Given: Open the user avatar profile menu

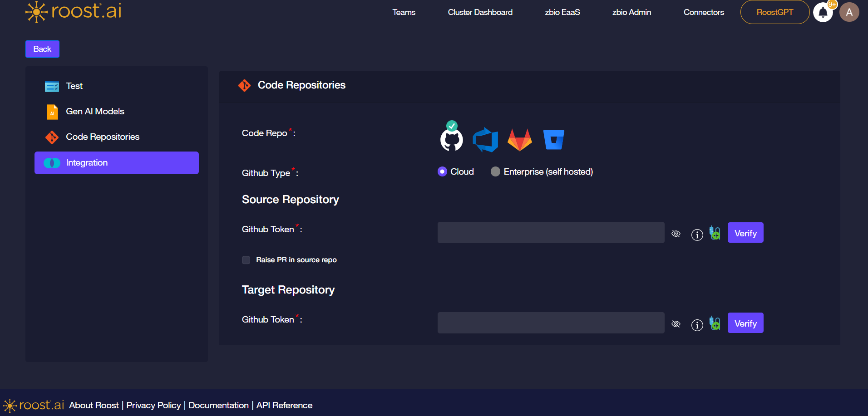Looking at the screenshot, I should [x=849, y=12].
